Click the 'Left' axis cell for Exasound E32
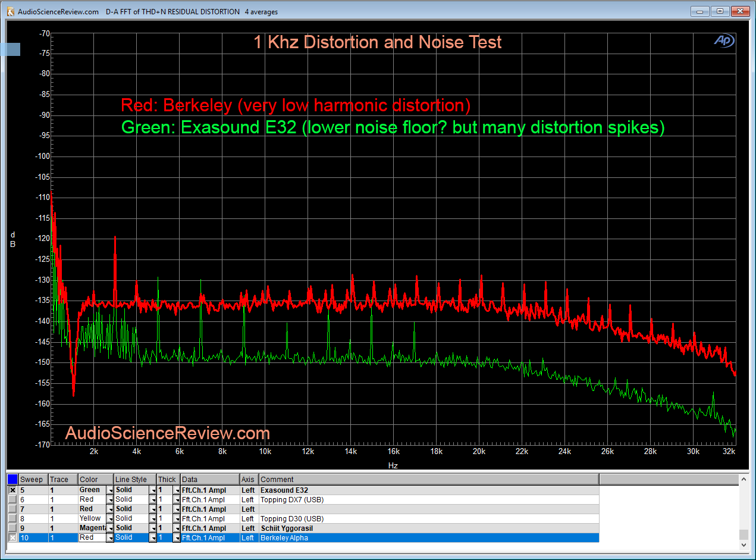This screenshot has height=560, width=756. tap(249, 490)
